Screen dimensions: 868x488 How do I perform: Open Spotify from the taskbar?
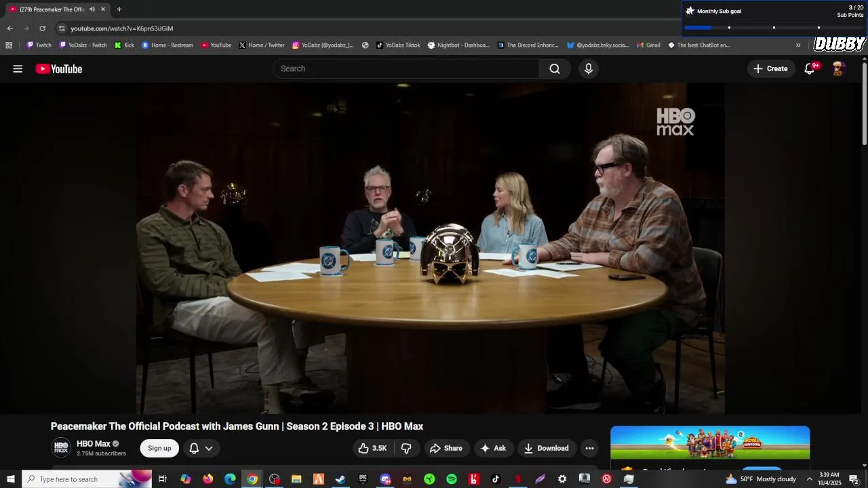coord(452,479)
